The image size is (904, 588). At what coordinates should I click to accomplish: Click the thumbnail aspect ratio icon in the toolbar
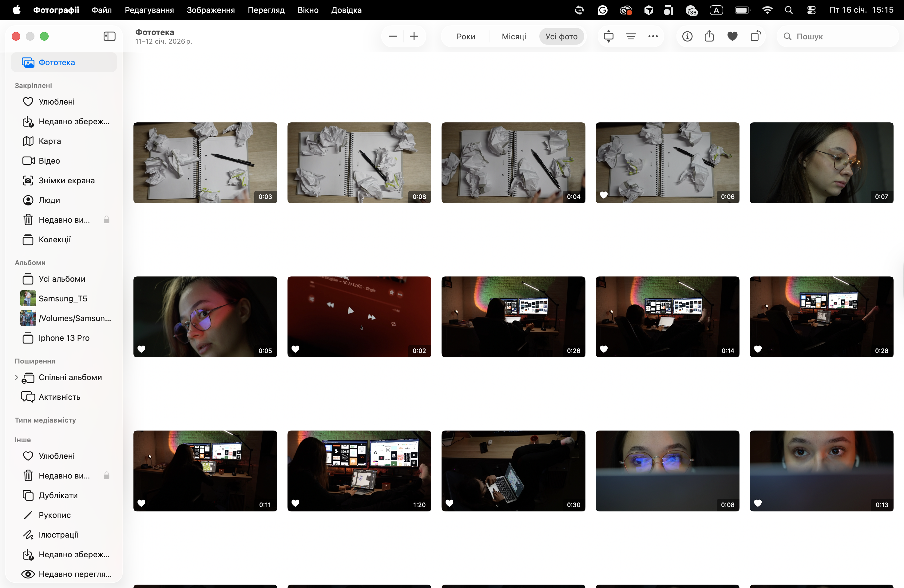[609, 36]
